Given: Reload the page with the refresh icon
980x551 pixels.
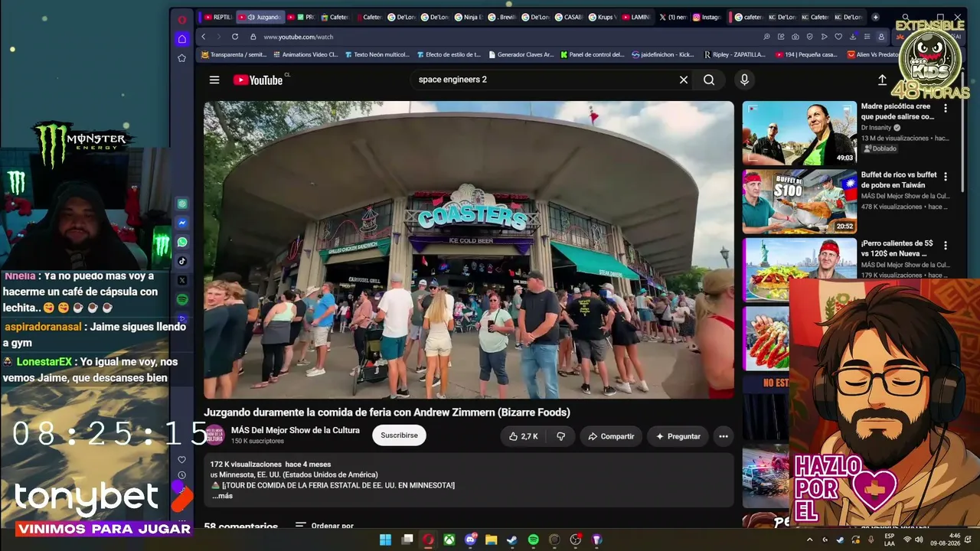Looking at the screenshot, I should [235, 37].
